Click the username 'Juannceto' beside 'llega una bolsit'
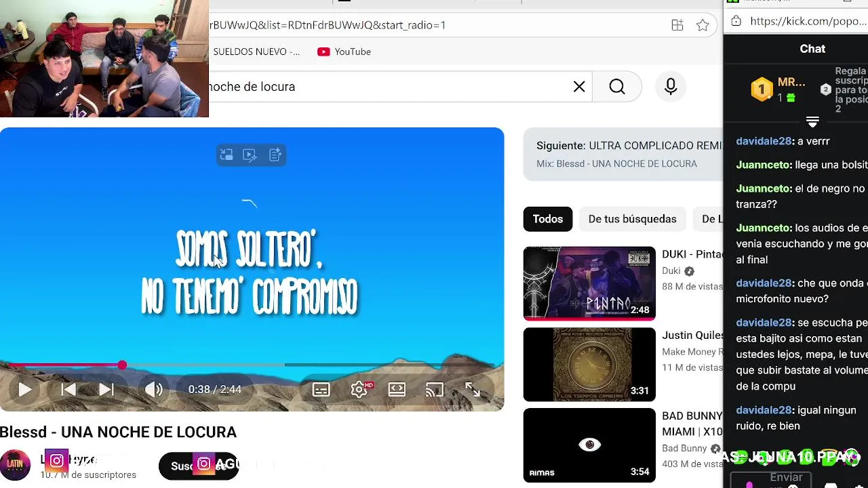This screenshot has height=488, width=868. tap(763, 165)
